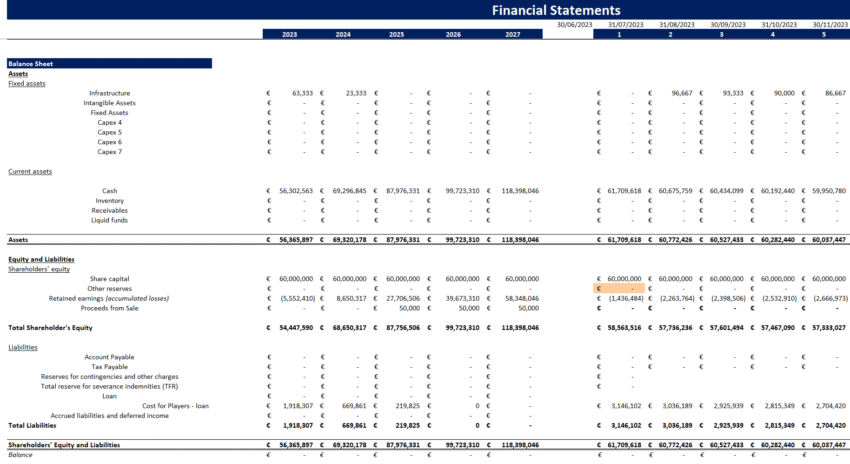Select the 31/08/2023 date cell
This screenshot has width=850, height=464.
pos(677,25)
